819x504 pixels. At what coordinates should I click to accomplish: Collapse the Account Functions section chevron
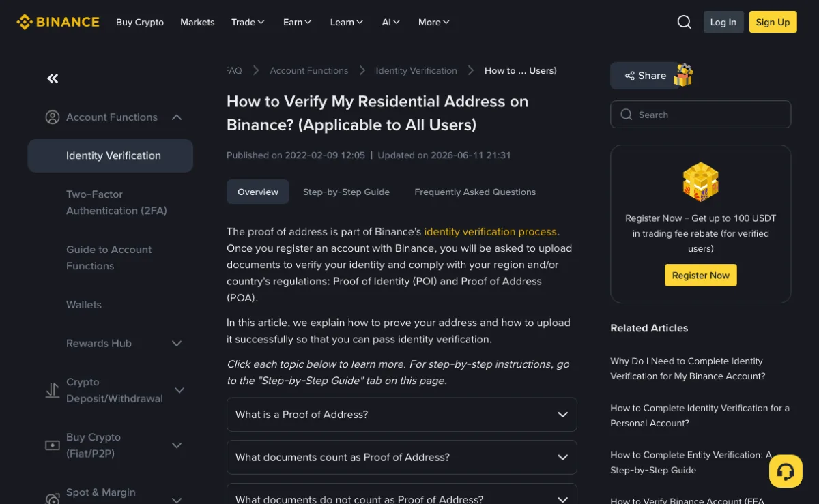coord(177,117)
